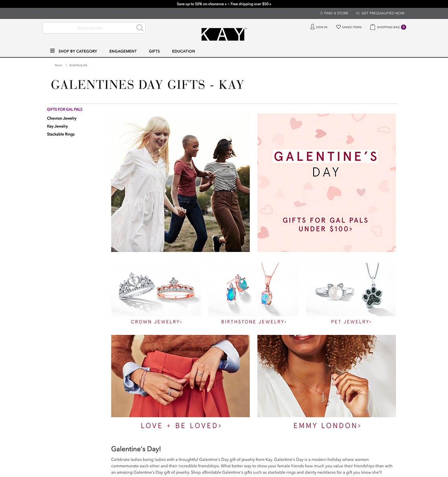This screenshot has height=477, width=448.
Task: Click the KAY logo
Action: (224, 34)
